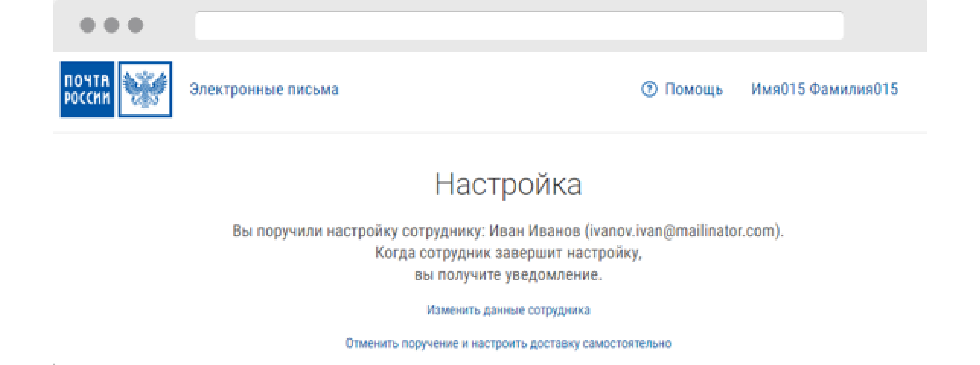This screenshot has height=365, width=980.
Task: Click the blue Почта России text logo
Action: pyautogui.click(x=87, y=89)
